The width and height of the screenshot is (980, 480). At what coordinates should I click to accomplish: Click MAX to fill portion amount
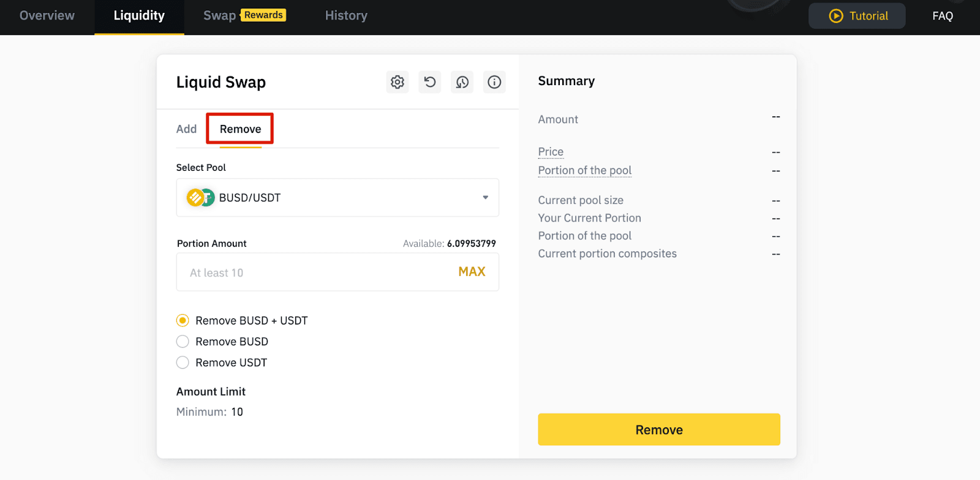tap(472, 272)
